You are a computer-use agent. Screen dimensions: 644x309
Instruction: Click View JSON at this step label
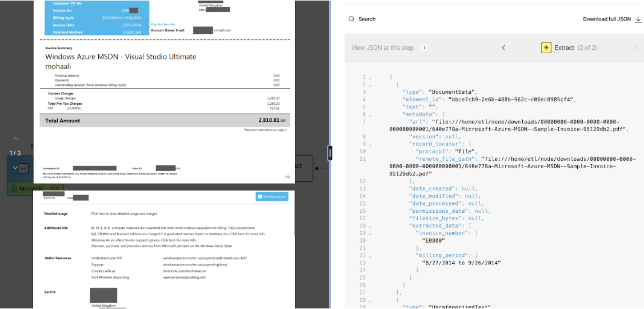382,47
